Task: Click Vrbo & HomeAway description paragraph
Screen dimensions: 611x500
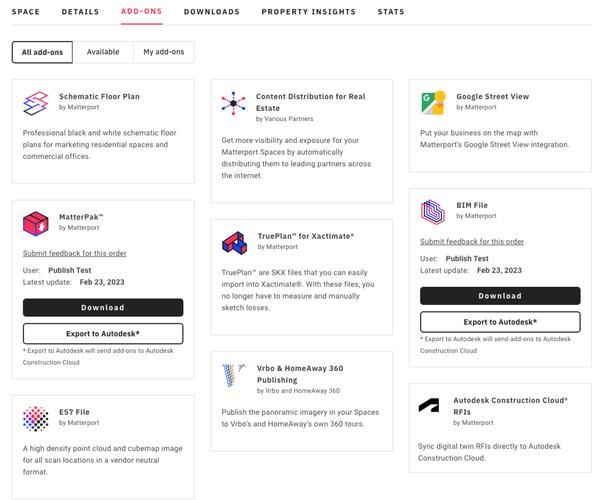Action: (300, 418)
